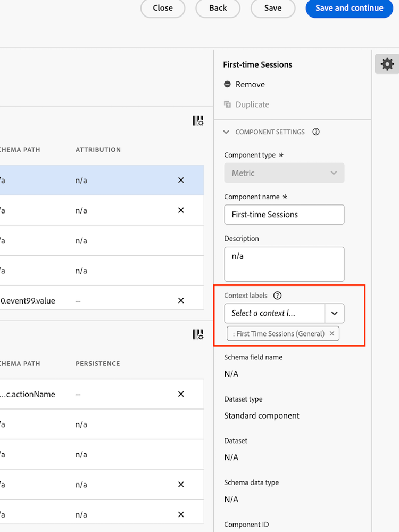Image resolution: width=399 pixels, height=532 pixels.
Task: Open the settings gear panel
Action: 387,64
